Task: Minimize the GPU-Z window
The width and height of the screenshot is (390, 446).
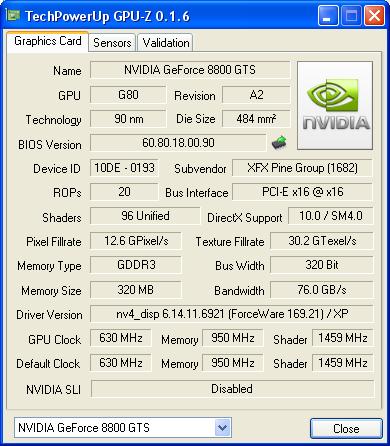Action: tap(328, 16)
